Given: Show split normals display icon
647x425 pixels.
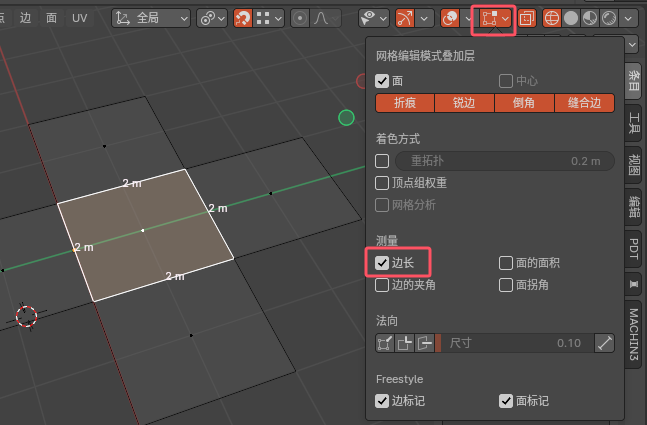Looking at the screenshot, I should [404, 343].
